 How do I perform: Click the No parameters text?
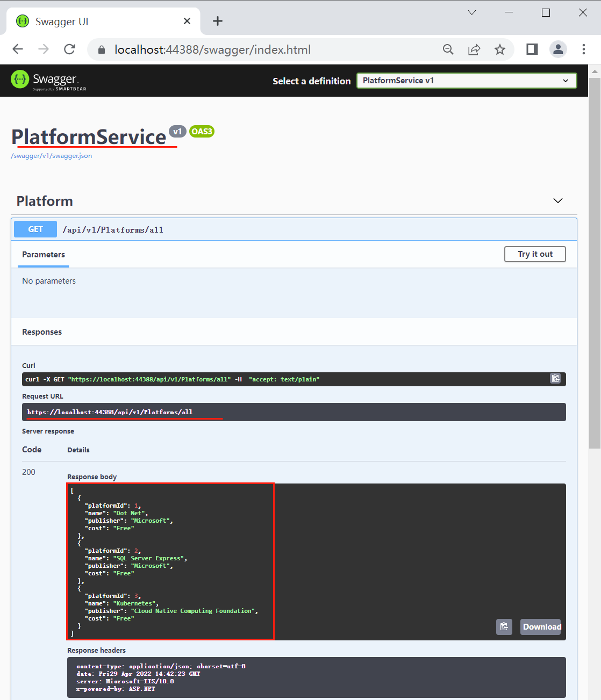click(49, 281)
